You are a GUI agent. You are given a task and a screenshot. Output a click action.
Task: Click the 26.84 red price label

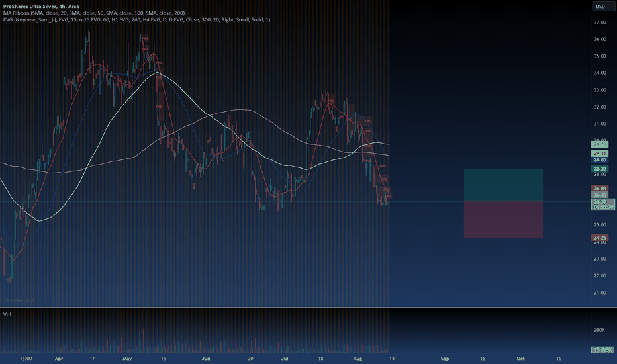[x=600, y=188]
